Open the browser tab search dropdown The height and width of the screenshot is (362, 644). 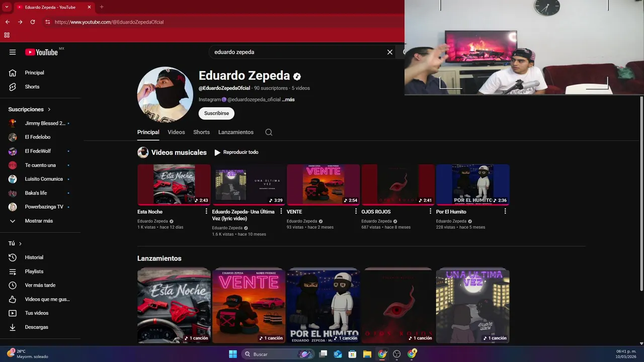[7, 7]
